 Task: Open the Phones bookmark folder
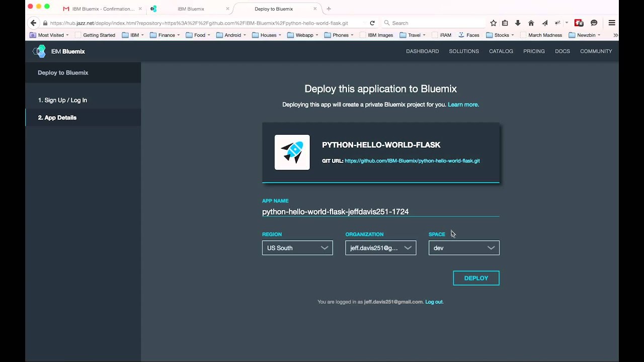click(339, 35)
